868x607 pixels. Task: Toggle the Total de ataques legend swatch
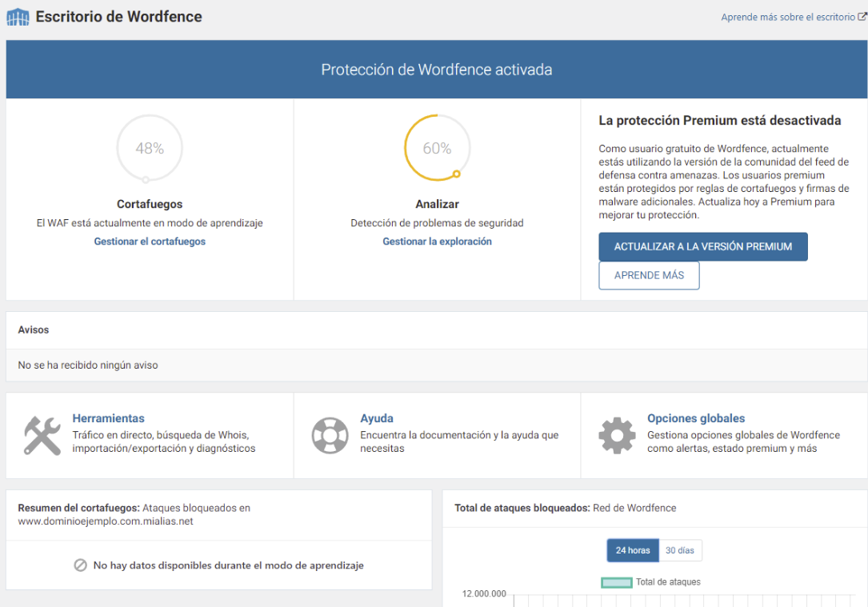(x=616, y=582)
